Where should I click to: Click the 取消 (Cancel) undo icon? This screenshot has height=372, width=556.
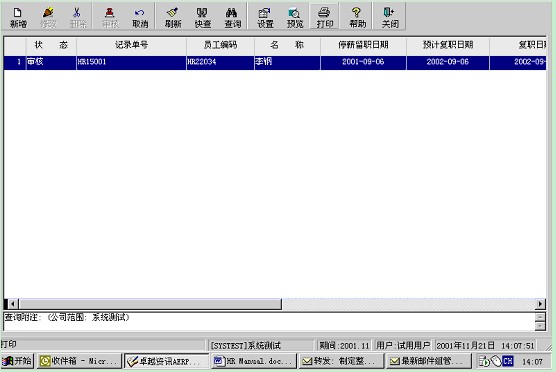tap(140, 17)
